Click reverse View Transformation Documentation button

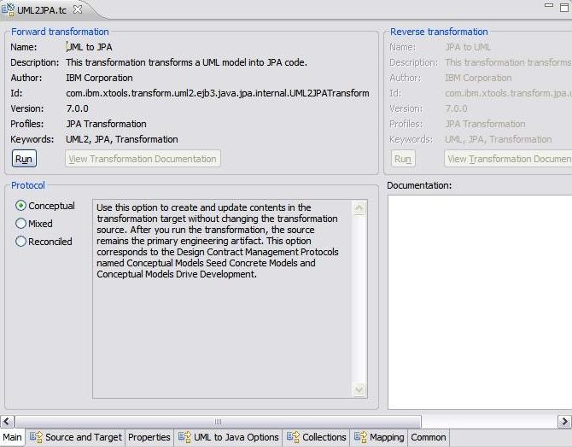click(508, 159)
